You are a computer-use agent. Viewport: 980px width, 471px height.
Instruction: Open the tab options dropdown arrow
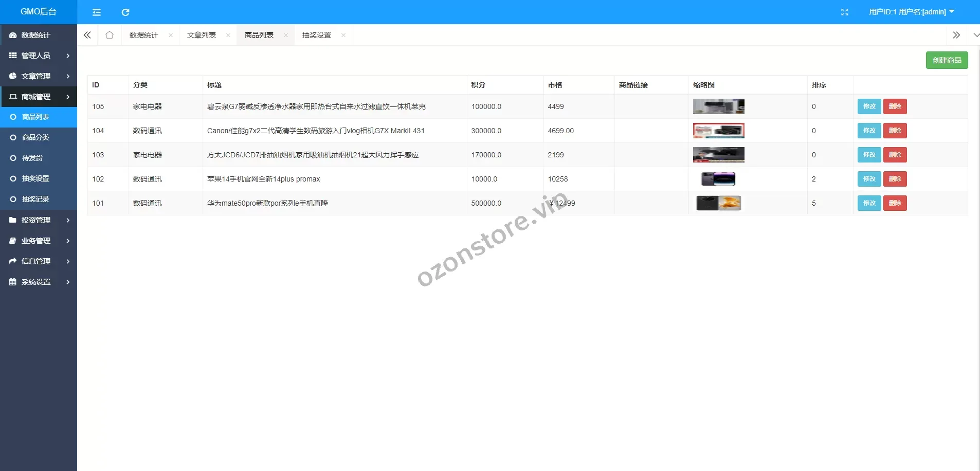click(976, 35)
